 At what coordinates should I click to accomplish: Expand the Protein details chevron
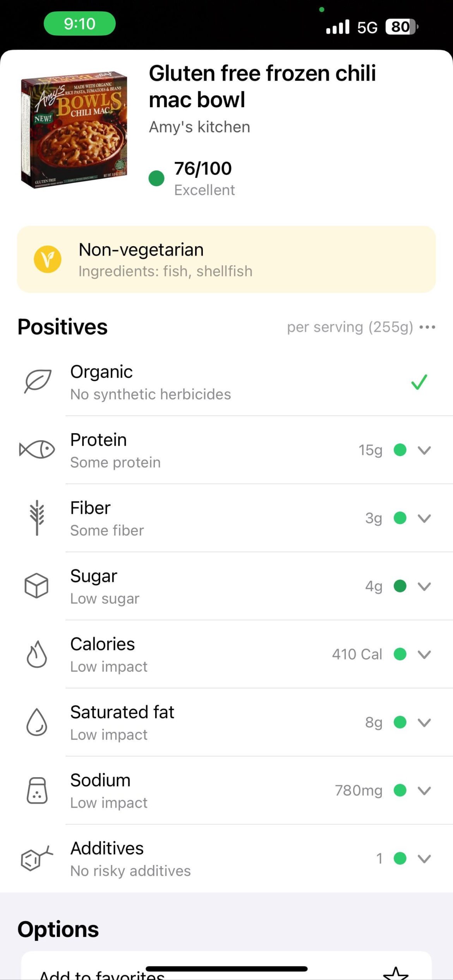tap(424, 450)
